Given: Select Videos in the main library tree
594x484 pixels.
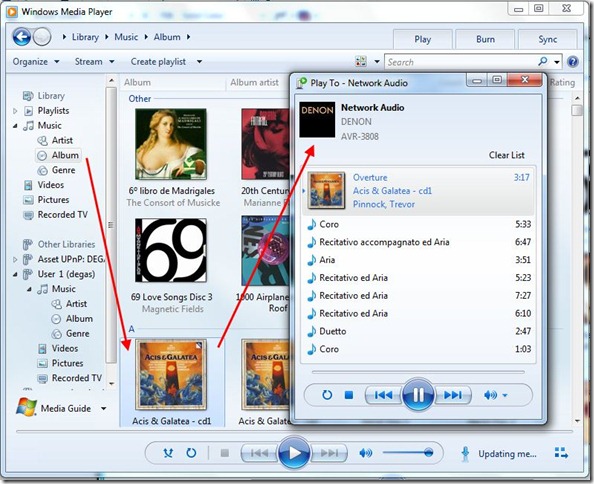Looking at the screenshot, I should (x=44, y=185).
